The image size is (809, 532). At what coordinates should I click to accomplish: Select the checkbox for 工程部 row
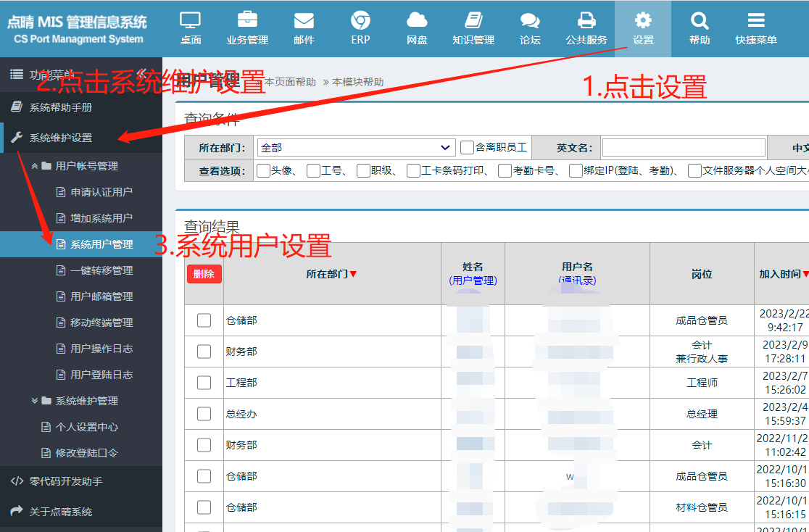[x=204, y=383]
